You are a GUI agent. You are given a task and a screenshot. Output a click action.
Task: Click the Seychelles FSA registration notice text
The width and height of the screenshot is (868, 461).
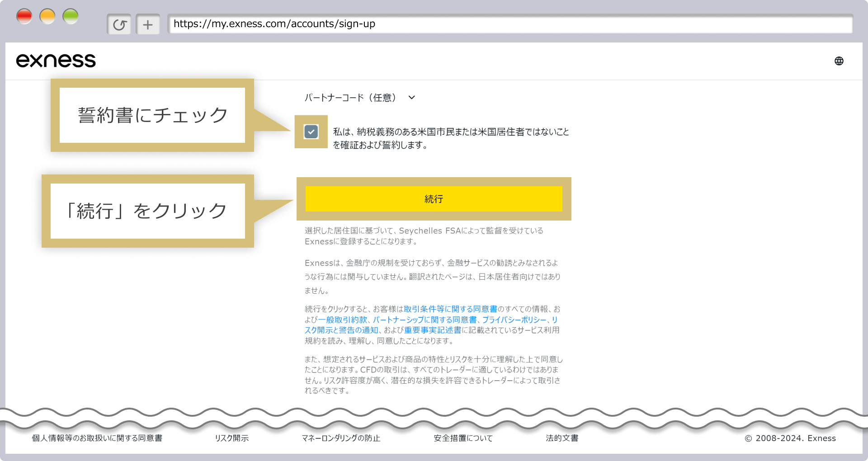tap(424, 236)
